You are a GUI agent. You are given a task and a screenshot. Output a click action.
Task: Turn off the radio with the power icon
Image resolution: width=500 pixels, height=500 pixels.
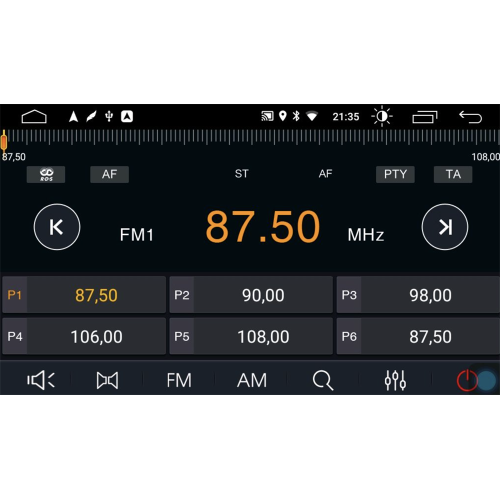pyautogui.click(x=467, y=380)
